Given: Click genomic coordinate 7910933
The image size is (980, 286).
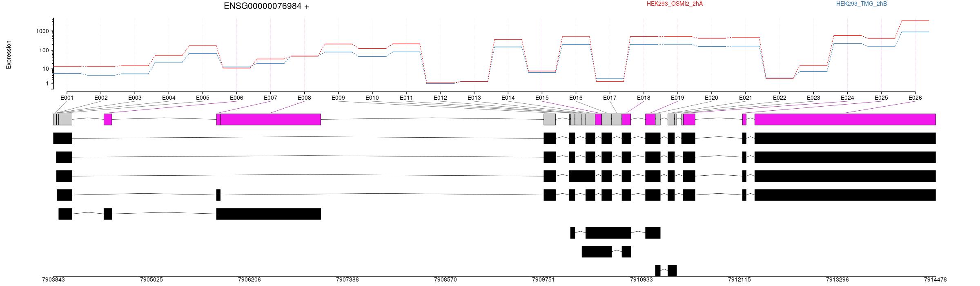Looking at the screenshot, I should point(641,280).
